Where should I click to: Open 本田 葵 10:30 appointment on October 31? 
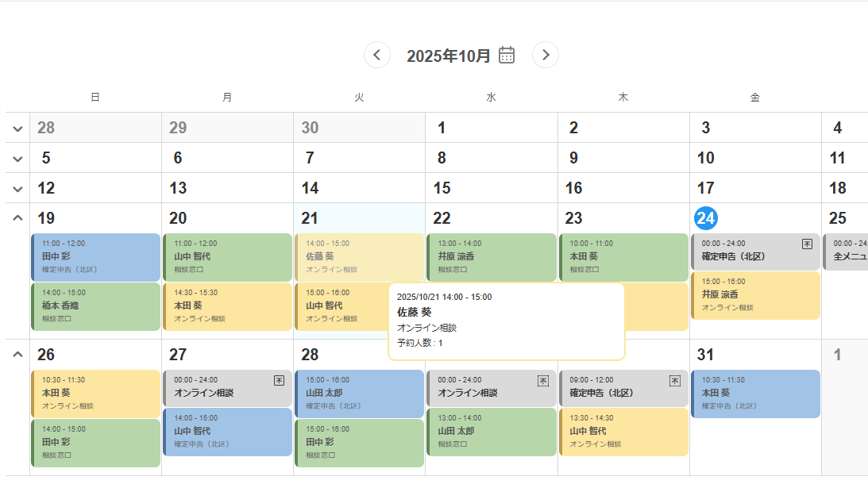coord(755,393)
